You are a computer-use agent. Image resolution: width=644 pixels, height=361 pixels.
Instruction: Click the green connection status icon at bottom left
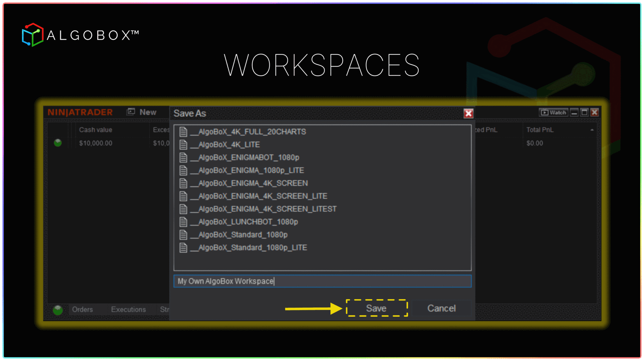58,310
